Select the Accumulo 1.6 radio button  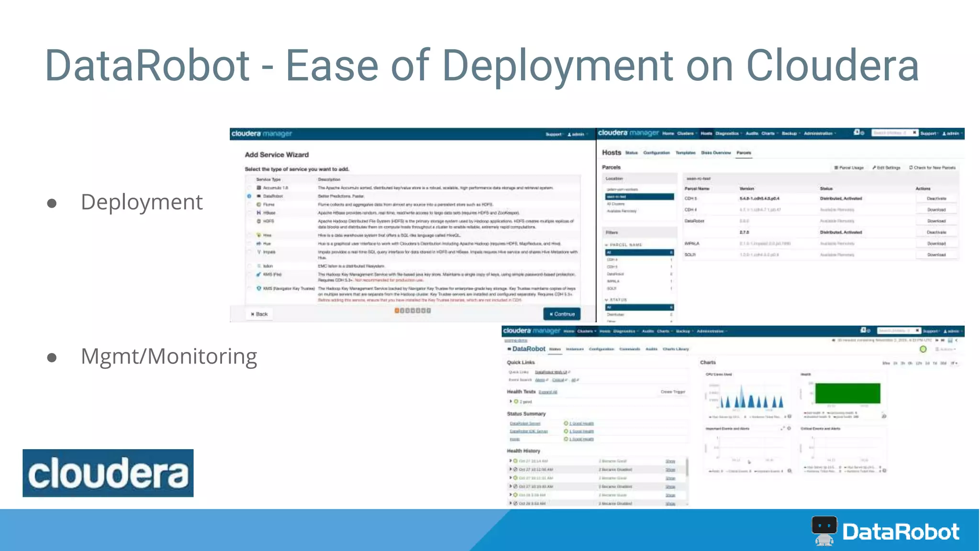(249, 188)
